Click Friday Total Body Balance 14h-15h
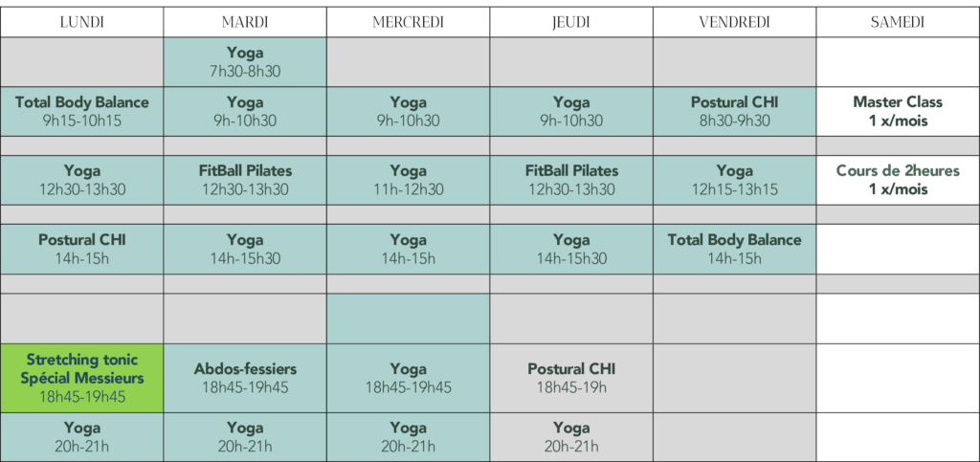 [x=734, y=249]
